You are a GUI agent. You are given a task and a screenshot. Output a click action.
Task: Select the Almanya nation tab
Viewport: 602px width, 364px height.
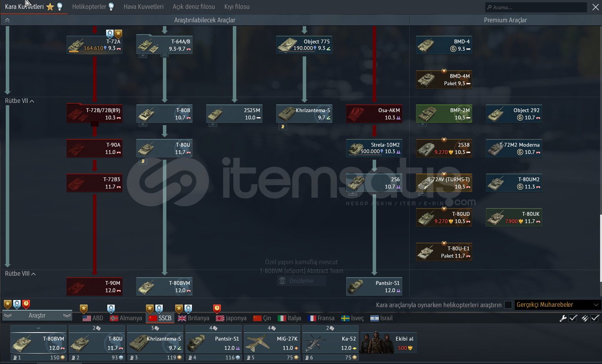click(x=126, y=318)
